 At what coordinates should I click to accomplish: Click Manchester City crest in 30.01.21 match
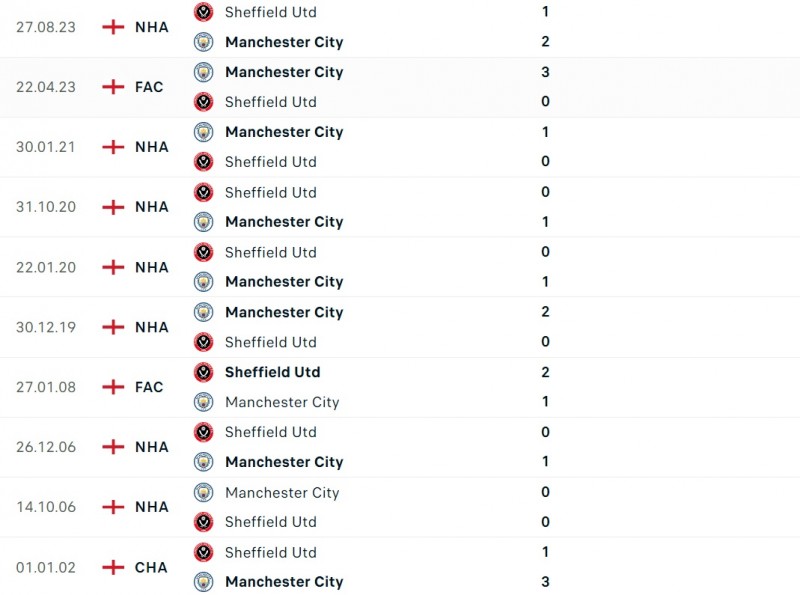pyautogui.click(x=204, y=132)
